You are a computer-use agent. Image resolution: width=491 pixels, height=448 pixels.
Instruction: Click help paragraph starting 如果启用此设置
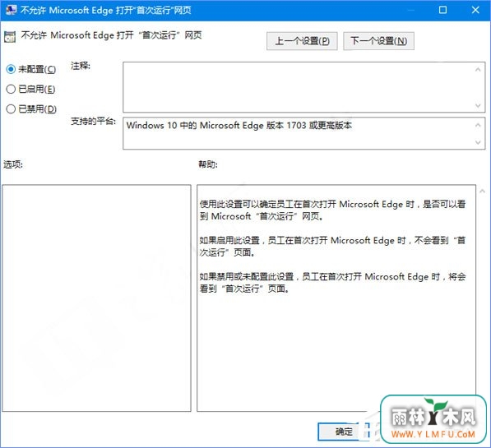[332, 247]
